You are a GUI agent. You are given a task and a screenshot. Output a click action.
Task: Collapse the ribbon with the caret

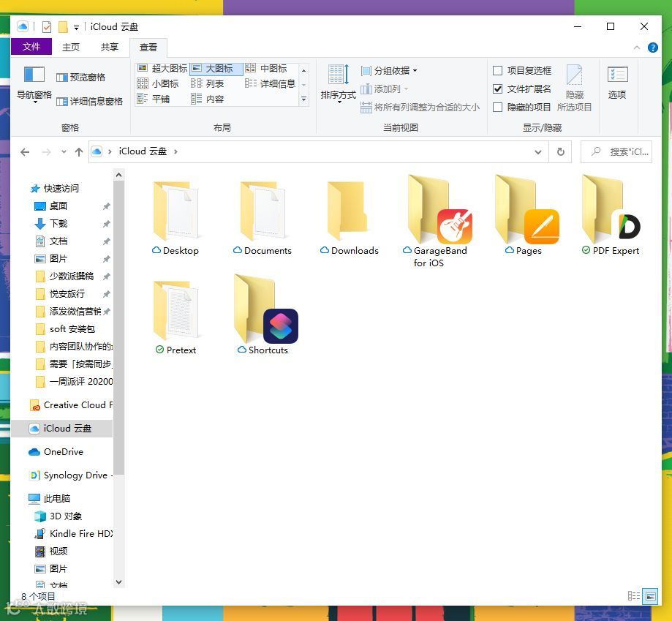[x=637, y=48]
